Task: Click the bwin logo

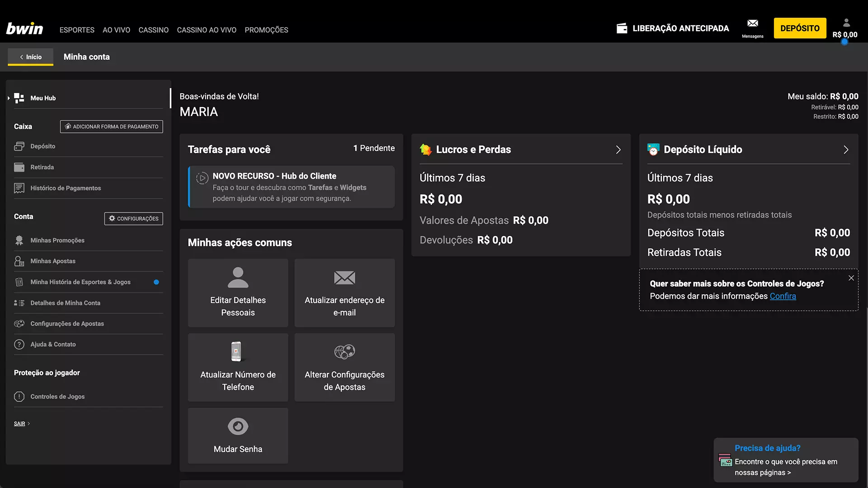Action: pyautogui.click(x=24, y=29)
